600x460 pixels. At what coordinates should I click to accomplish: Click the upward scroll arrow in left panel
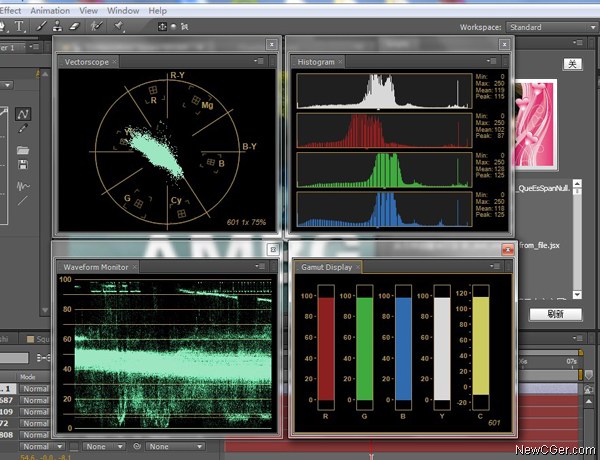coord(45,74)
